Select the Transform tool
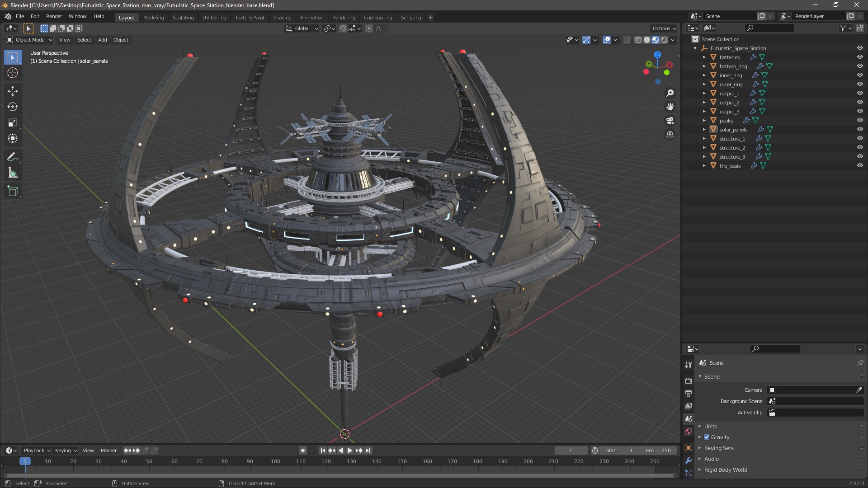 point(13,138)
